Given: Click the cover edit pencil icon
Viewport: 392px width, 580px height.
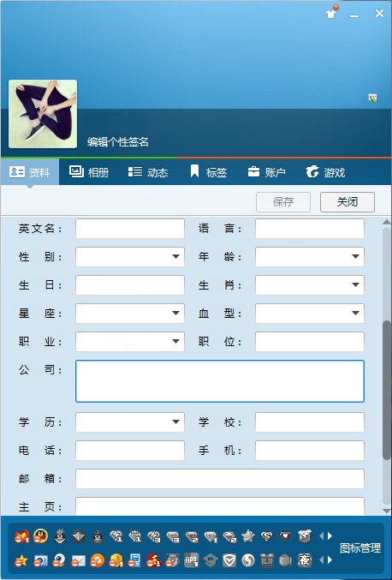Looking at the screenshot, I should (372, 98).
